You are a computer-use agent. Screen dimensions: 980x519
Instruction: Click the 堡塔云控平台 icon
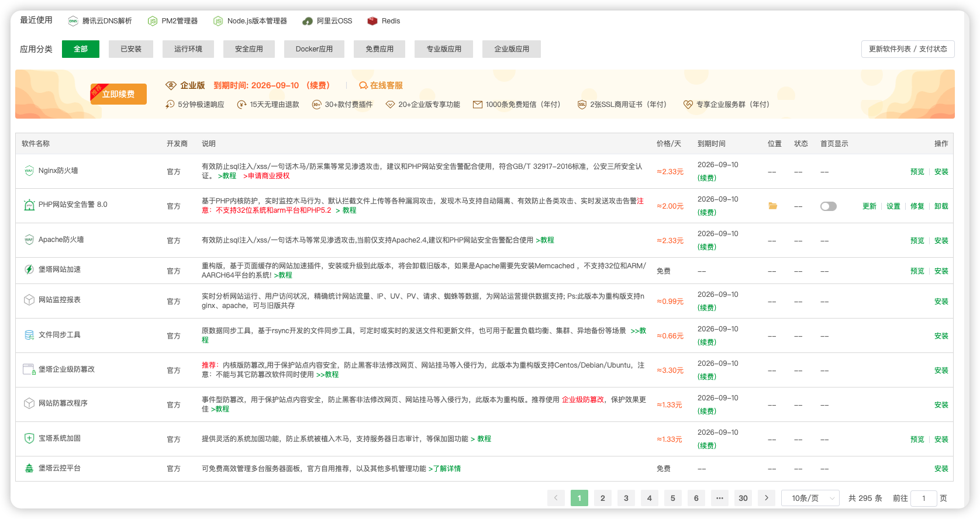click(29, 468)
